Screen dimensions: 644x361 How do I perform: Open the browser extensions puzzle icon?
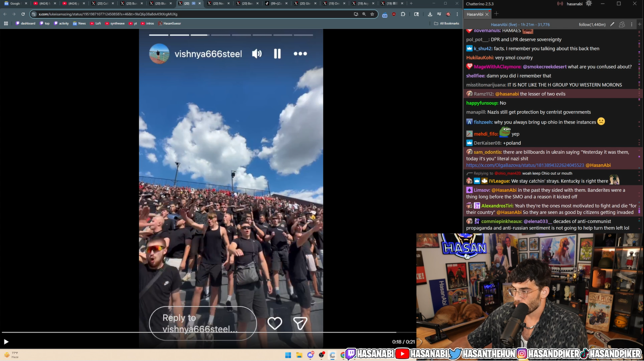coord(403,14)
